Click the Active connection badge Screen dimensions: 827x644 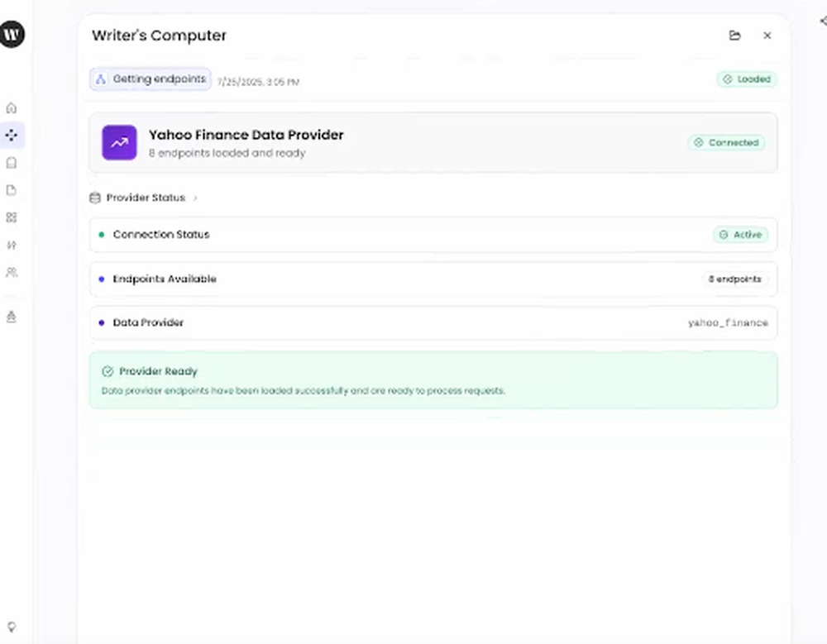[740, 235]
